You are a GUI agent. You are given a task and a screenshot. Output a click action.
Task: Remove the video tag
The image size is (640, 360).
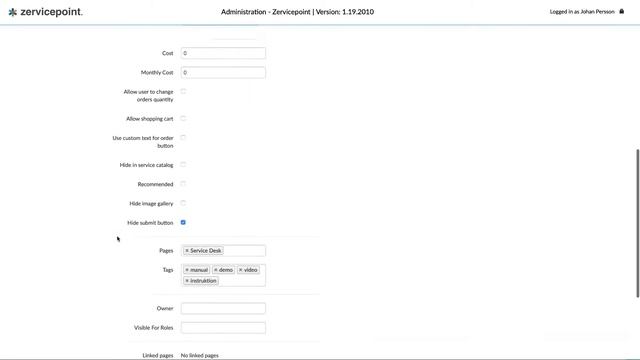241,270
